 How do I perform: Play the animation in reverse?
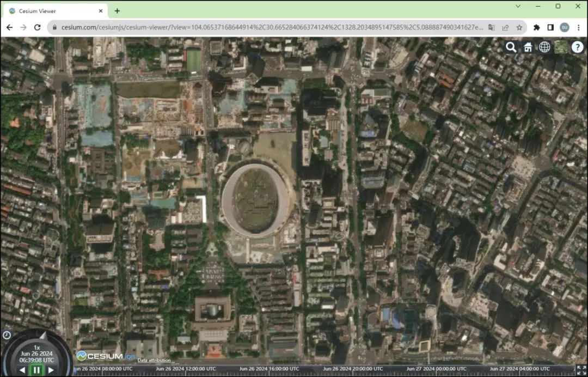[22, 369]
